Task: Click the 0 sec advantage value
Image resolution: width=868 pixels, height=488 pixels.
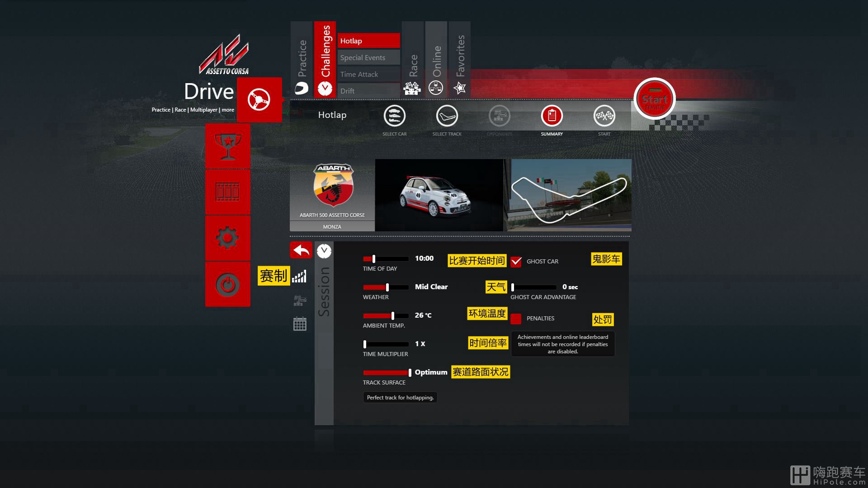Action: click(x=570, y=287)
